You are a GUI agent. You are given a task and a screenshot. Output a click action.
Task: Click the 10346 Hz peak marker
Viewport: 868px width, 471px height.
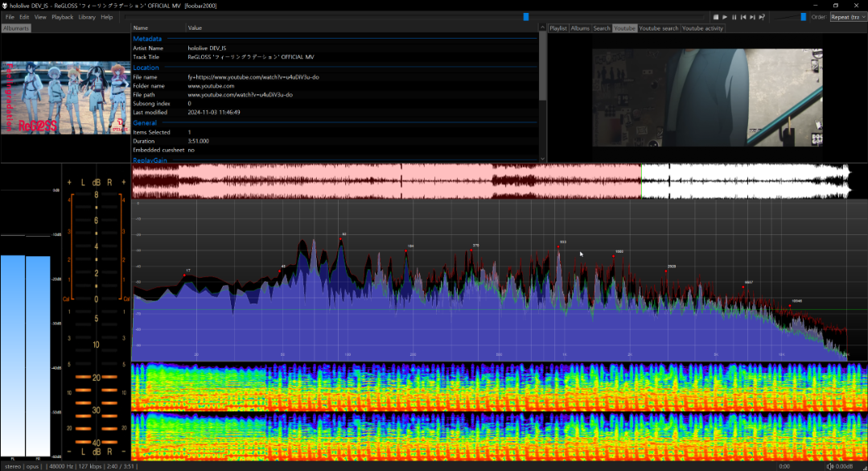(x=790, y=305)
